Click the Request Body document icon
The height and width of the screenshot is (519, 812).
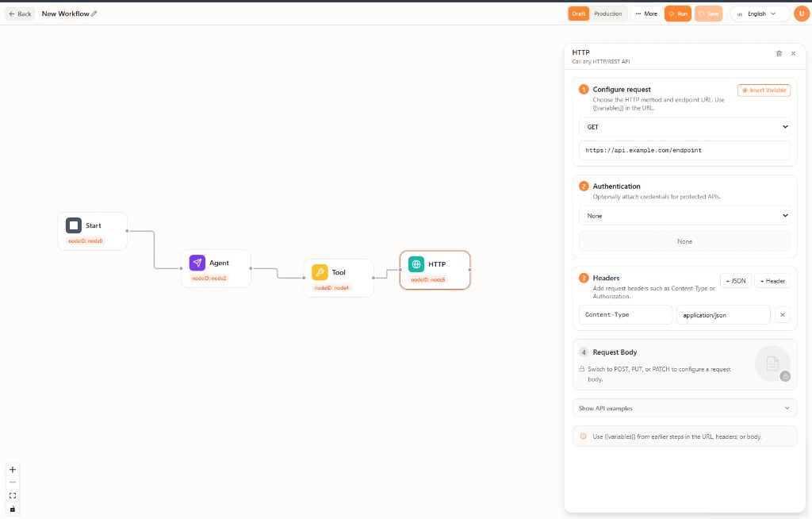point(772,363)
